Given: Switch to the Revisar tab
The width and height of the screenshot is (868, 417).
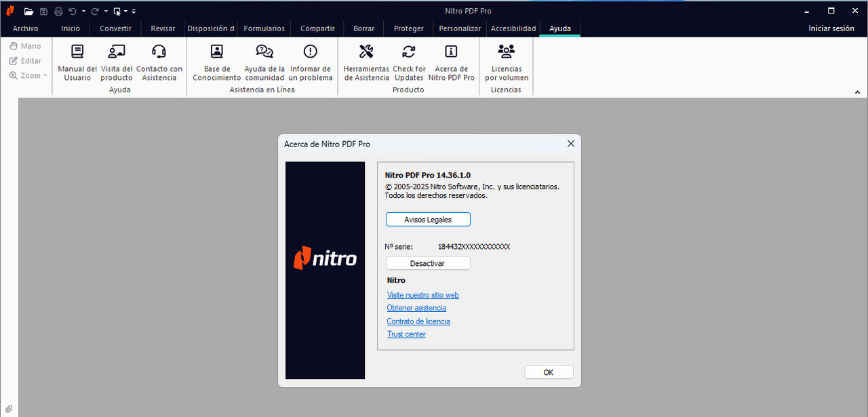Looking at the screenshot, I should [163, 28].
